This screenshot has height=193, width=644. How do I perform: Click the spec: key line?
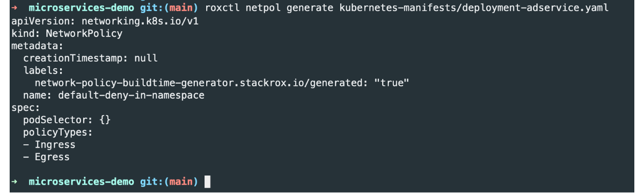[x=25, y=108]
